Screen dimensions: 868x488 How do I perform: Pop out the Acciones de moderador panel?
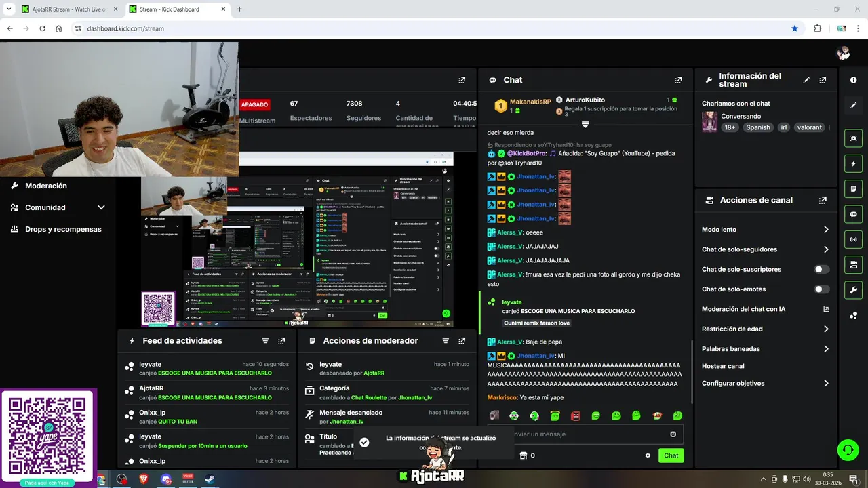click(462, 341)
